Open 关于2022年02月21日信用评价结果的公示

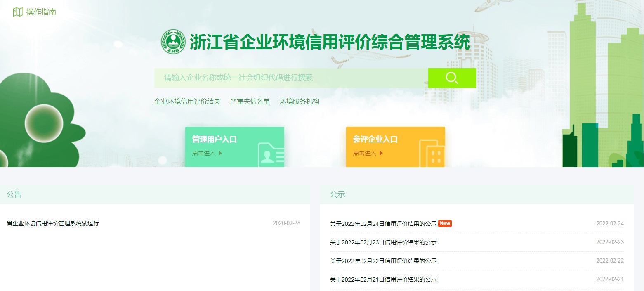(x=383, y=279)
